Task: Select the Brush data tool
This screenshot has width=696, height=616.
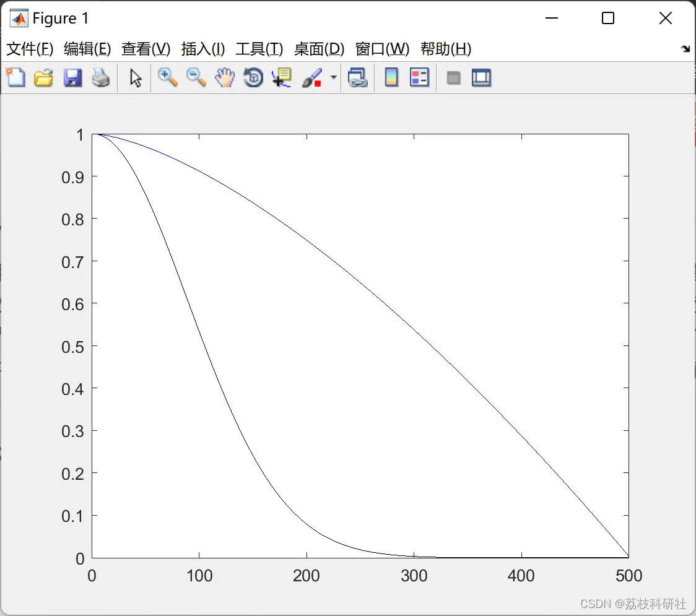Action: 312,77
